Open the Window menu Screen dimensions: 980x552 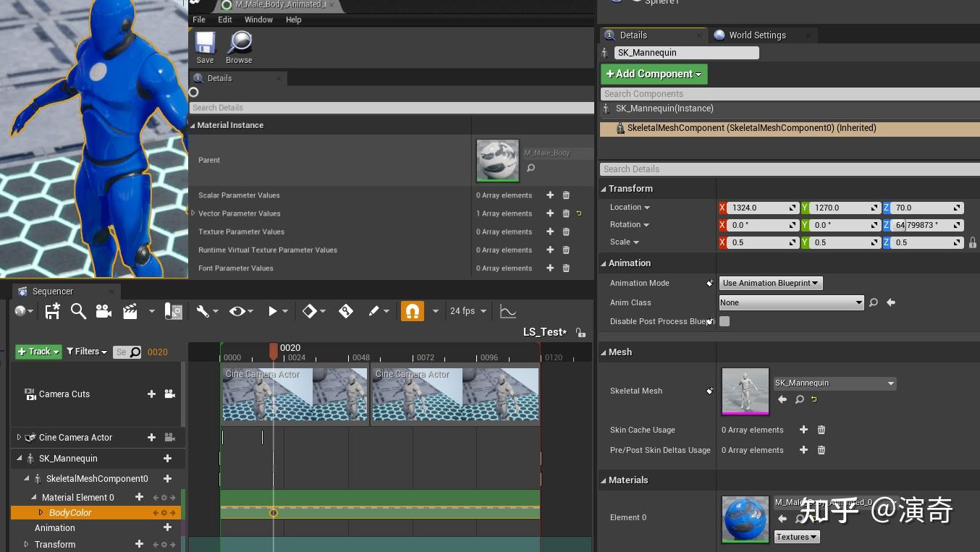258,20
